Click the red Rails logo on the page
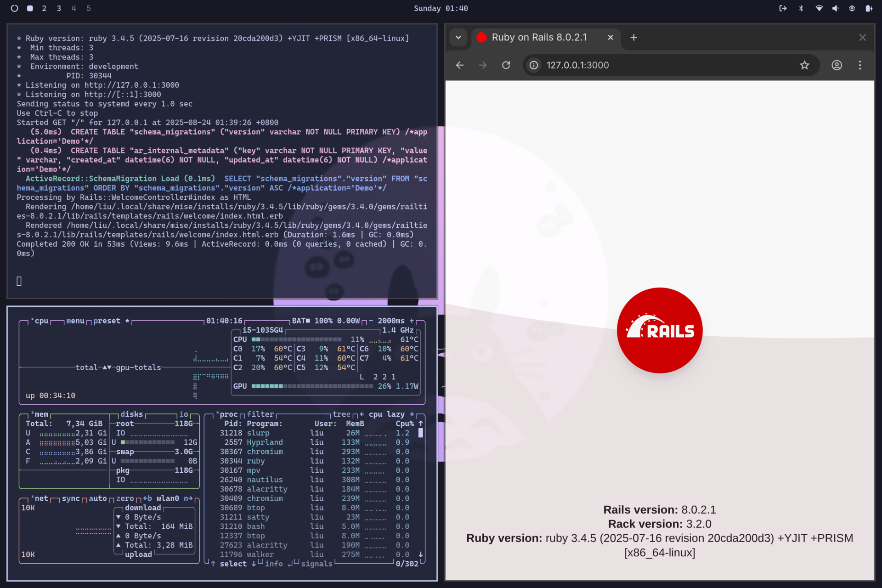This screenshot has width=882, height=588. point(660,330)
